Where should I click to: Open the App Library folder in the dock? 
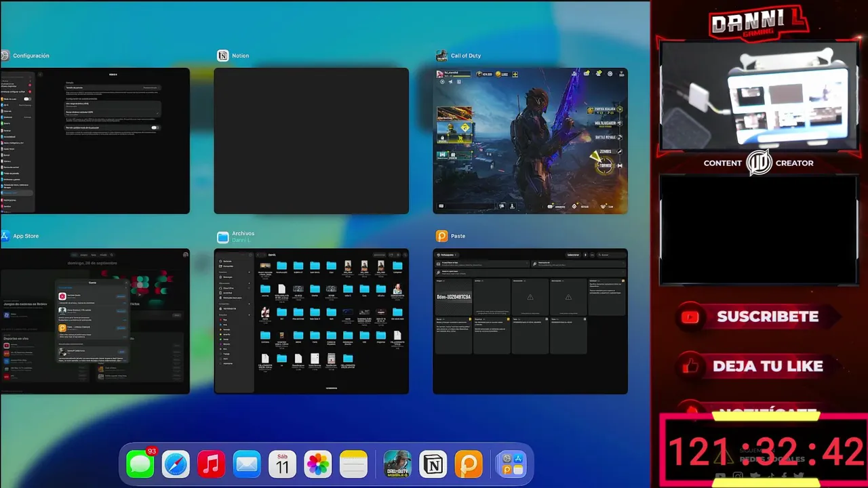tap(512, 465)
